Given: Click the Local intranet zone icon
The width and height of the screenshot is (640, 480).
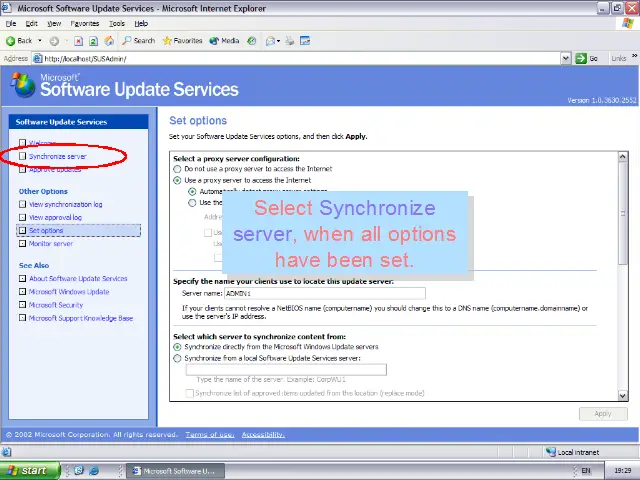Looking at the screenshot, I should [551, 452].
